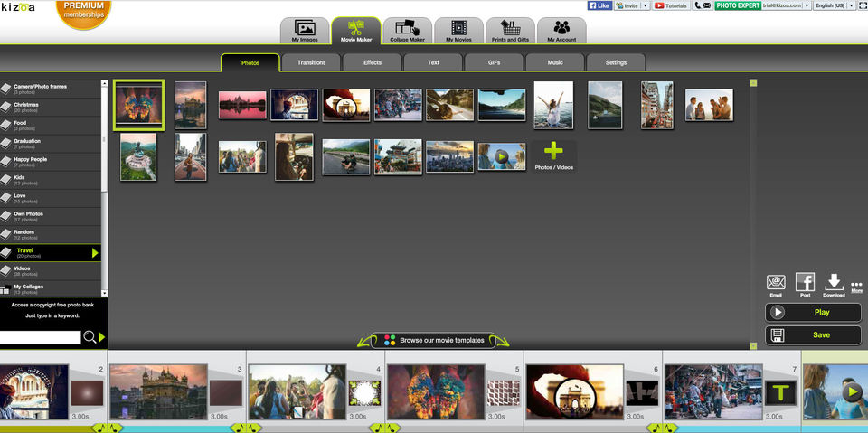
Task: Open the Prints and Gifts tab
Action: tap(510, 31)
